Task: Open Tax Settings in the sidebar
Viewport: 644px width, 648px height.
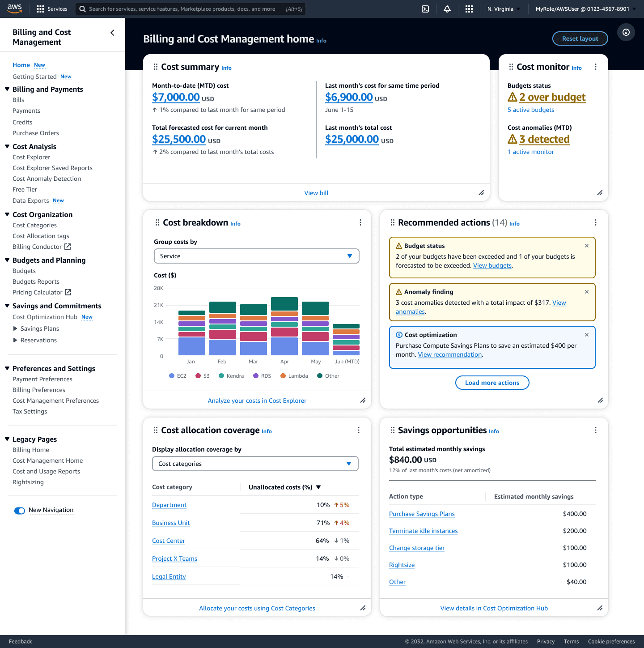Action: click(x=30, y=411)
